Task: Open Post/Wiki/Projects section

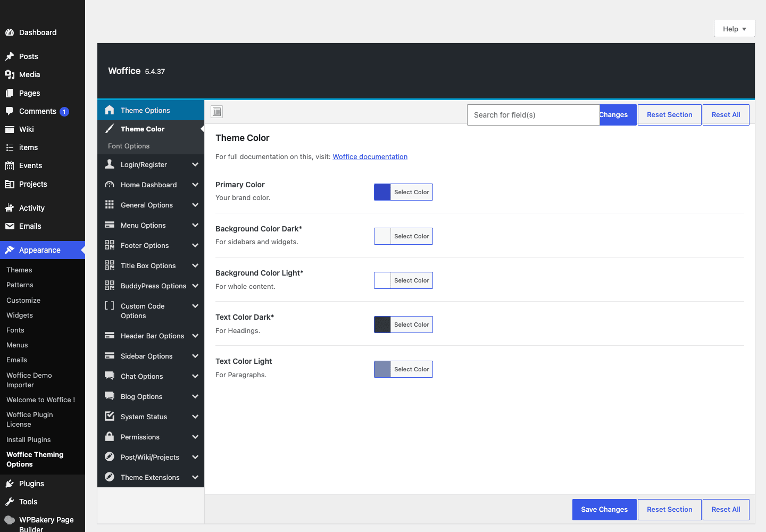Action: point(151,457)
